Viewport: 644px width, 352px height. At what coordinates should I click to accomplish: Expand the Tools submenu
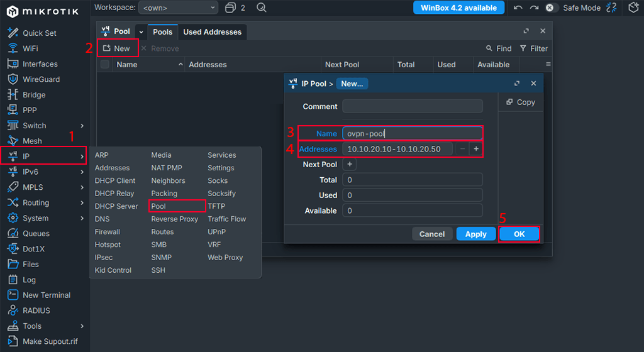pyautogui.click(x=82, y=326)
